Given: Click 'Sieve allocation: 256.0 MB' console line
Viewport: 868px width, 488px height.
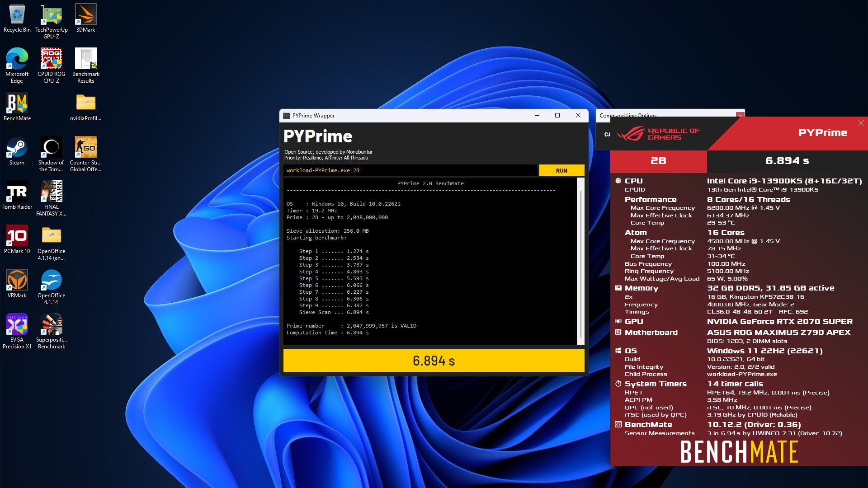Looking at the screenshot, I should pos(327,231).
